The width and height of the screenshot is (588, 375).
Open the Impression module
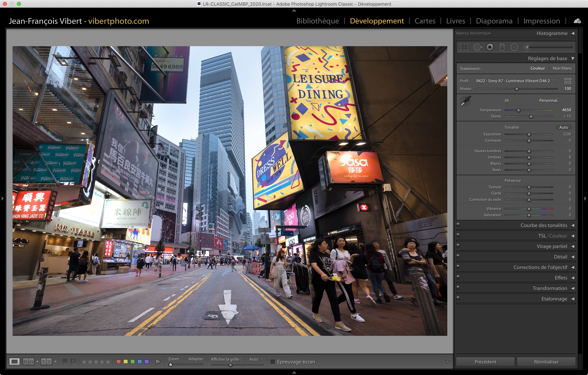click(x=541, y=21)
